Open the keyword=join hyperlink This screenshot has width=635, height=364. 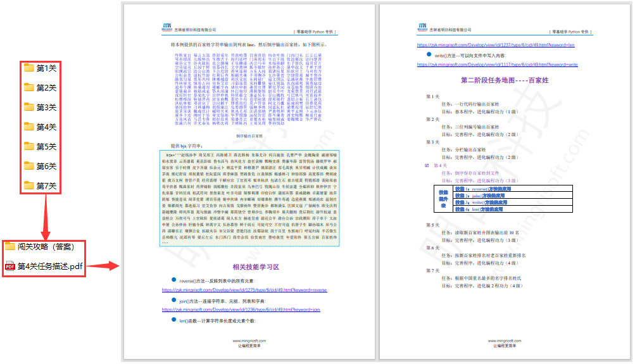click(x=241, y=310)
